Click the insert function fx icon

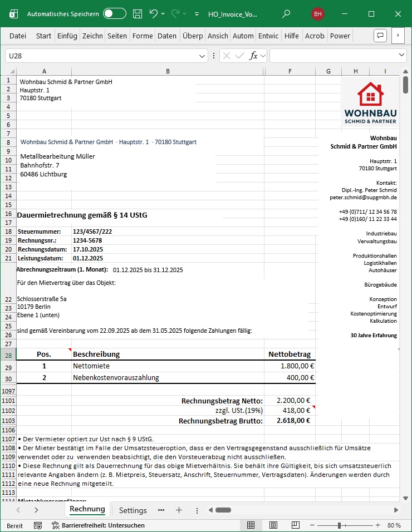tap(253, 56)
